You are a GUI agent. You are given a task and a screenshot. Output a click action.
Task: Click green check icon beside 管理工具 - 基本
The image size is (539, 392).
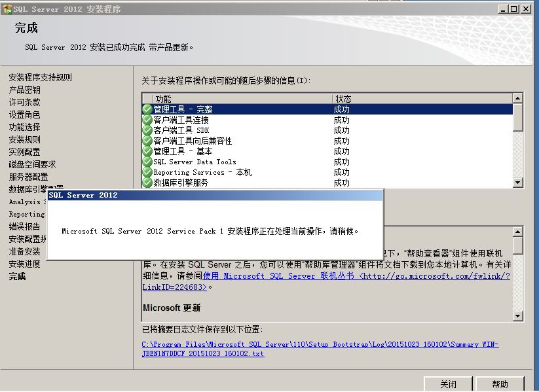point(147,152)
